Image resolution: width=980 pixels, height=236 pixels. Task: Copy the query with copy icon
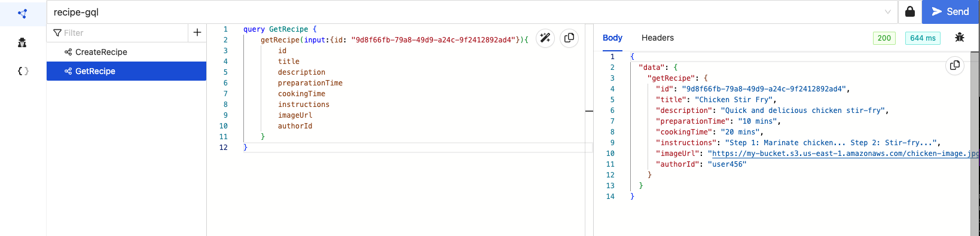569,38
